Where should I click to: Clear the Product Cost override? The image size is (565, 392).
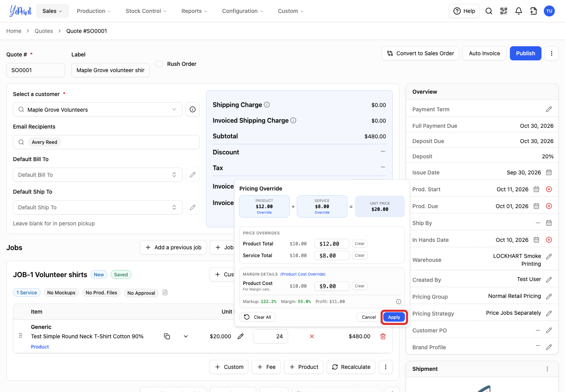[x=360, y=286]
